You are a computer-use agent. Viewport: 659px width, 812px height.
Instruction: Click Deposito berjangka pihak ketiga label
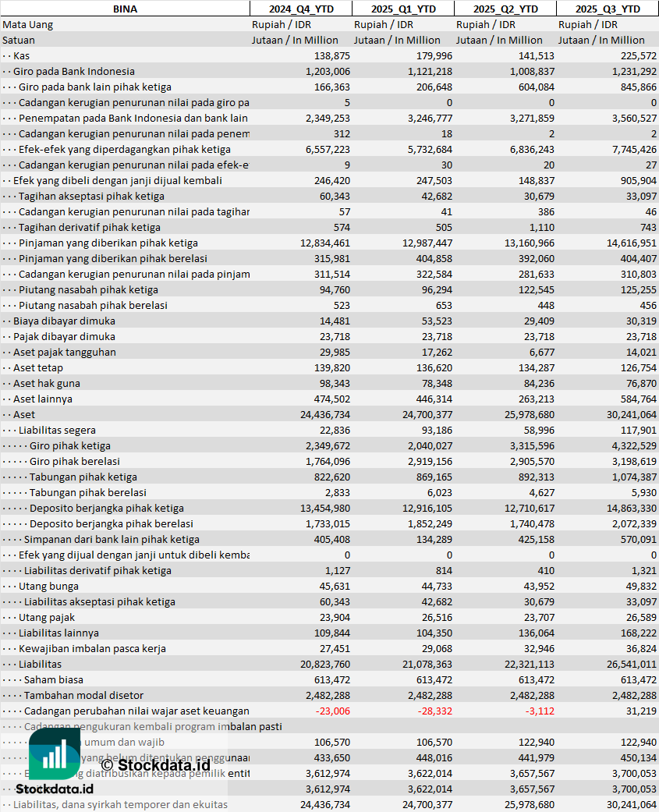(107, 508)
